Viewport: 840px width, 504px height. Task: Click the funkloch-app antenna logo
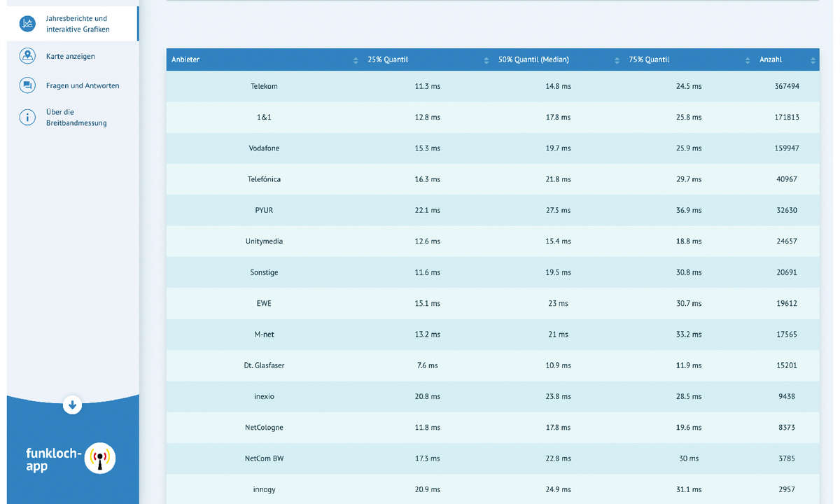pos(100,458)
